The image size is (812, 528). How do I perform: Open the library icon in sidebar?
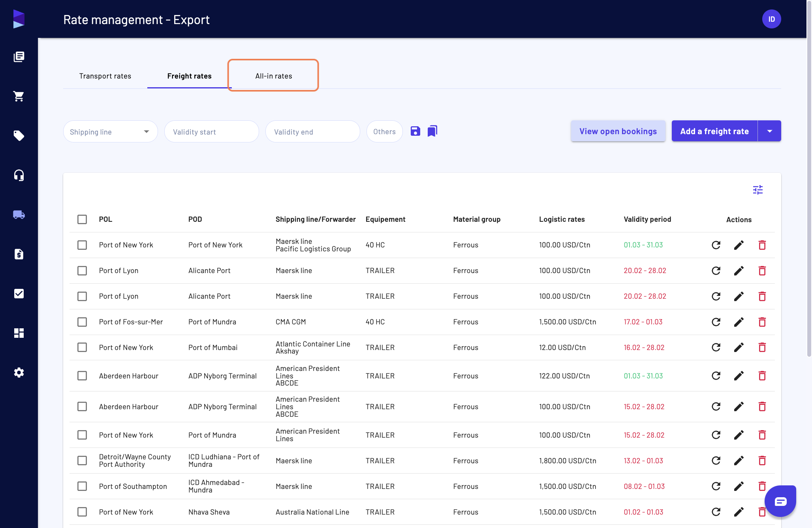(19, 57)
